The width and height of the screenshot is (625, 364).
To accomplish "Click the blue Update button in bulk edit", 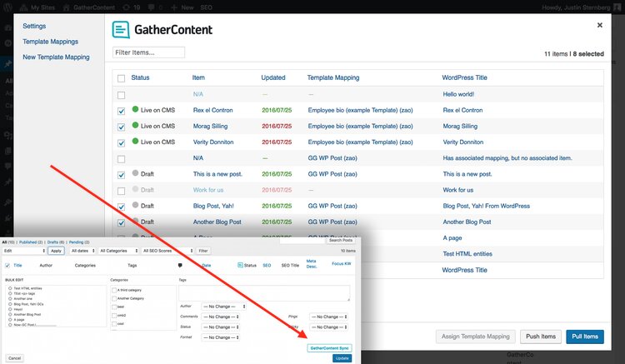I will click(342, 358).
